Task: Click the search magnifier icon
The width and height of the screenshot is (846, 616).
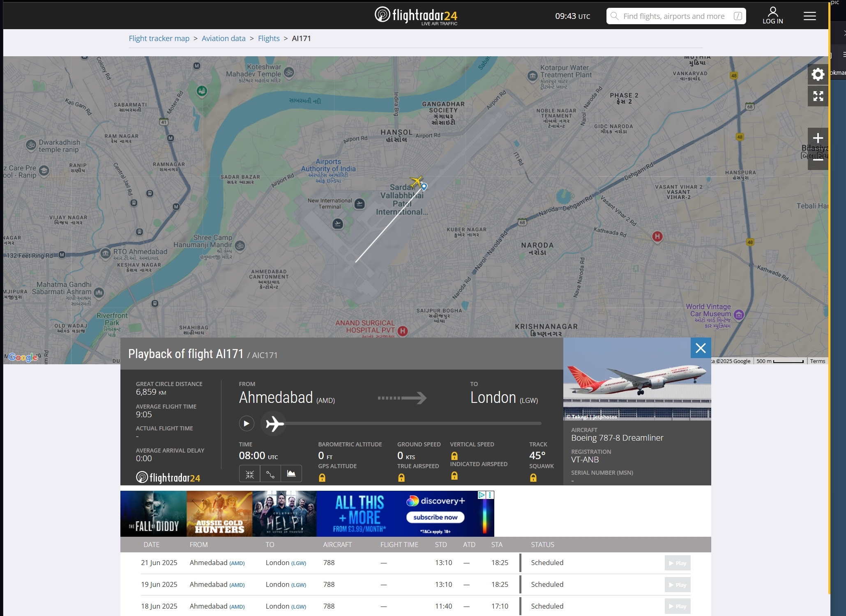Action: click(x=614, y=16)
